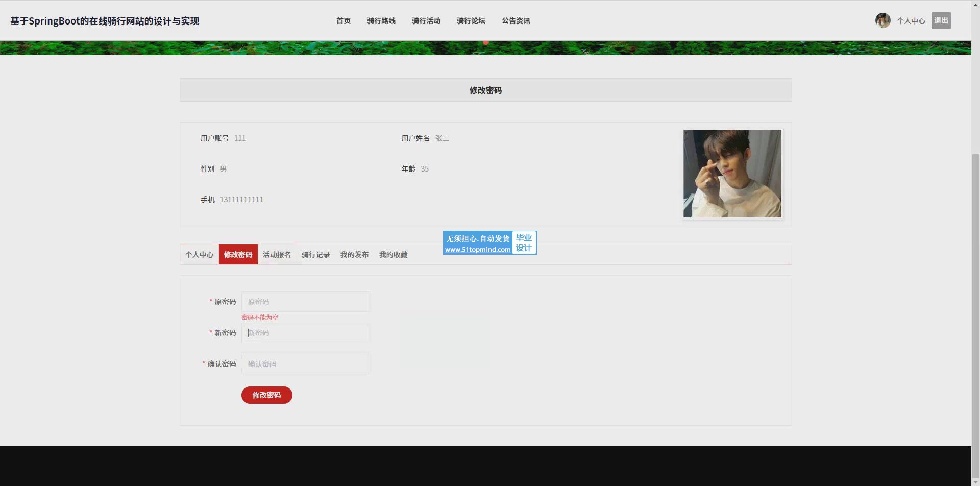
Task: Go to 首页 in navigation menu
Action: (x=344, y=21)
